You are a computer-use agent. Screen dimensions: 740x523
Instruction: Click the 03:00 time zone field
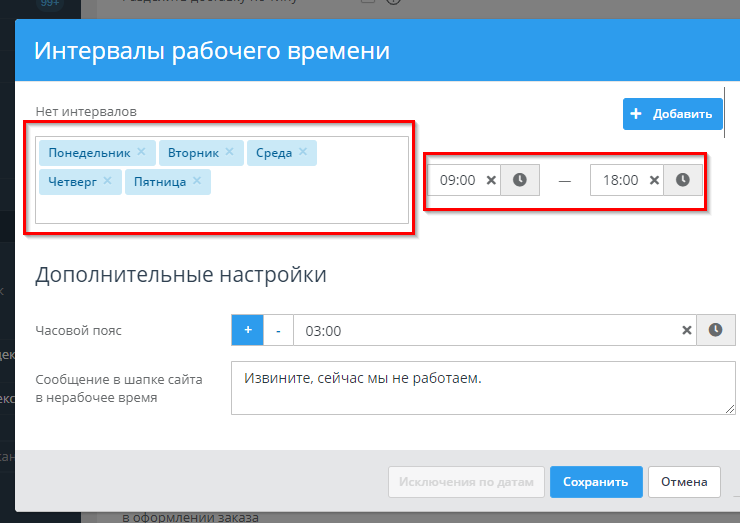(x=480, y=330)
